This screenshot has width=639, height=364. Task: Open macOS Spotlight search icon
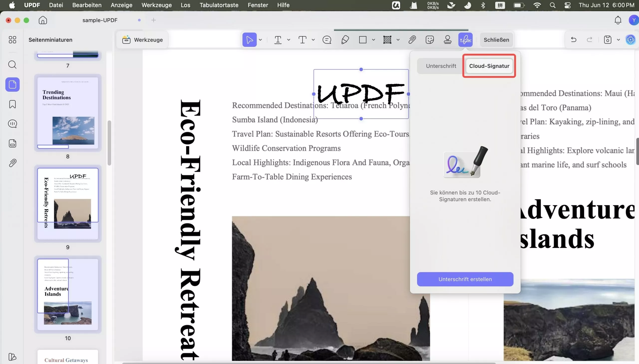click(552, 5)
